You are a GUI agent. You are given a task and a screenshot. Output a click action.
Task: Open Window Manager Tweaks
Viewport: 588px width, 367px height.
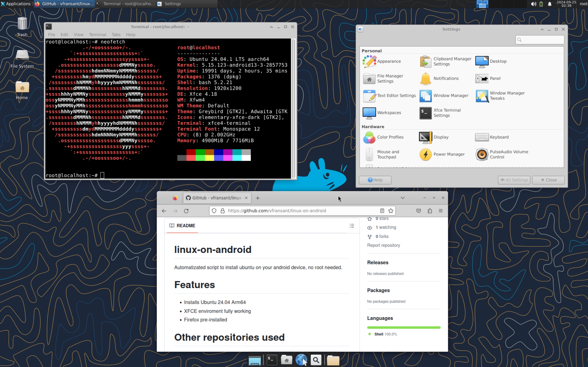coord(482,96)
